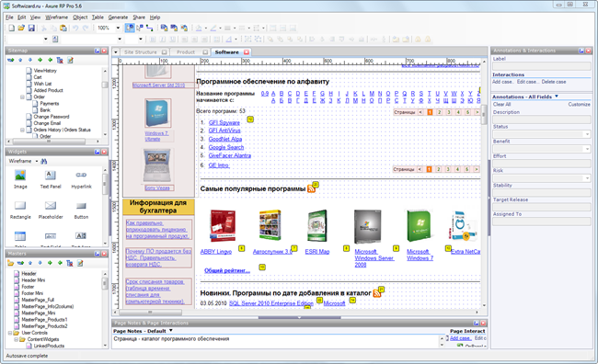This screenshot has width=598, height=364.
Task: Open the zoom level 100% dropdown
Action: click(118, 28)
